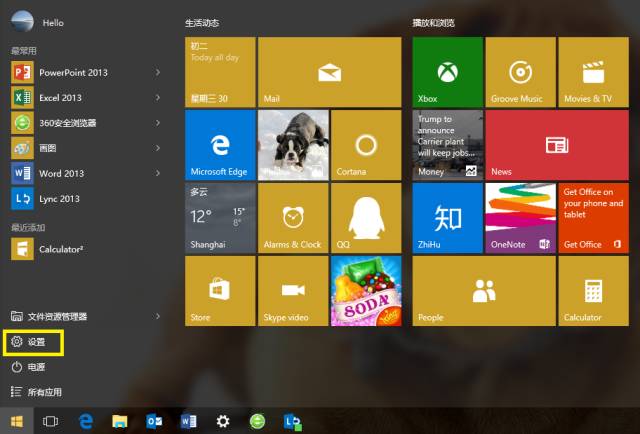
Task: Expand 文件资源管理器 jump list arrow
Action: tap(158, 316)
